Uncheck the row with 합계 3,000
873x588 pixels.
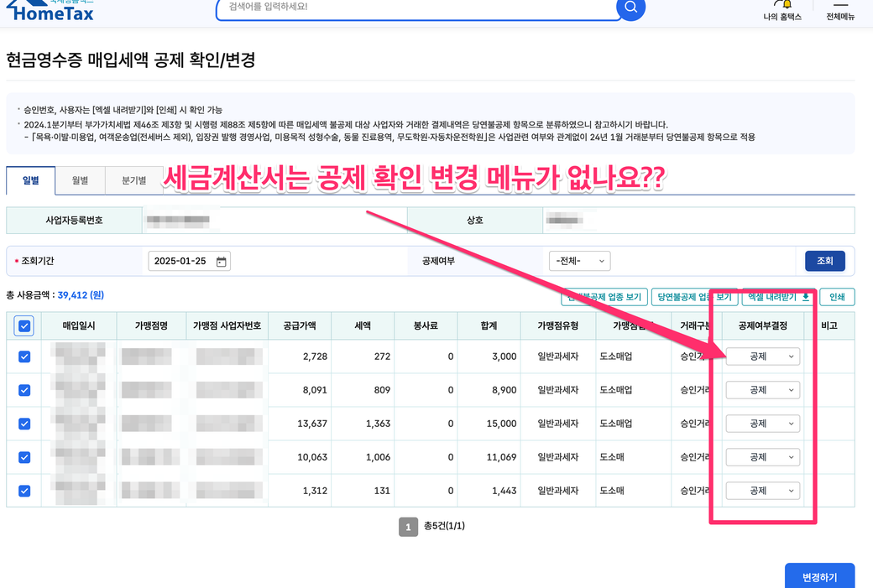(24, 356)
